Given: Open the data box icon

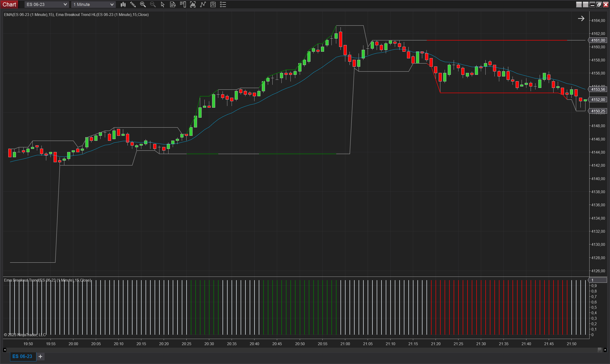Looking at the screenshot, I should 173,5.
